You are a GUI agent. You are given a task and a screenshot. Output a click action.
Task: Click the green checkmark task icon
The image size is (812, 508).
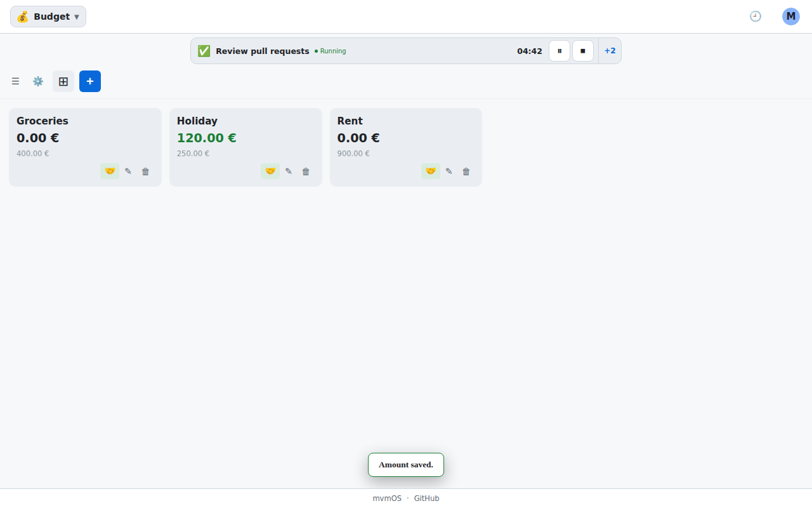click(x=204, y=51)
